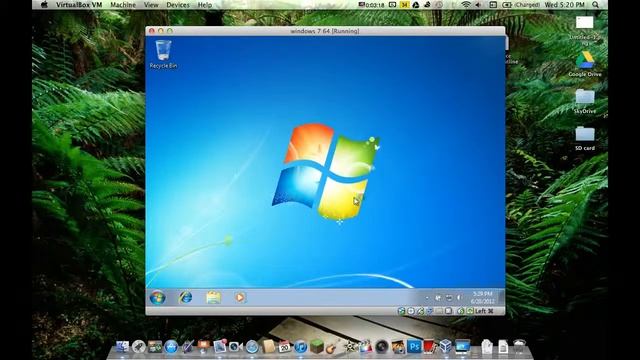Open the Machine menu
Viewport: 640px width, 360px height.
point(123,5)
